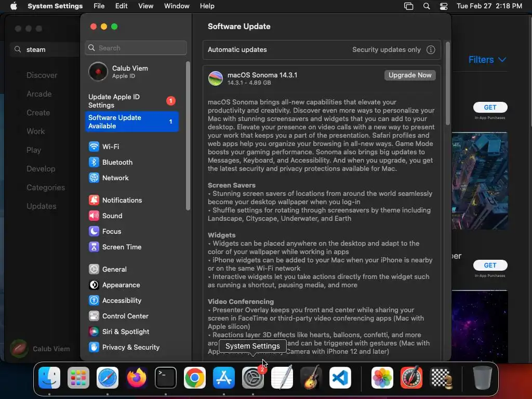
Task: Select the General gear icon
Action: click(94, 270)
